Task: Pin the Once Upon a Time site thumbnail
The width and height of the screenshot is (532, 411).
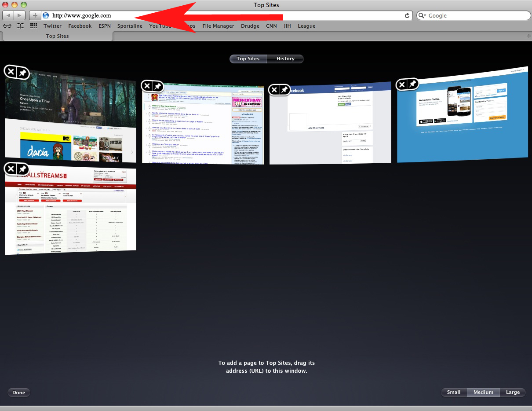Action: pos(23,72)
